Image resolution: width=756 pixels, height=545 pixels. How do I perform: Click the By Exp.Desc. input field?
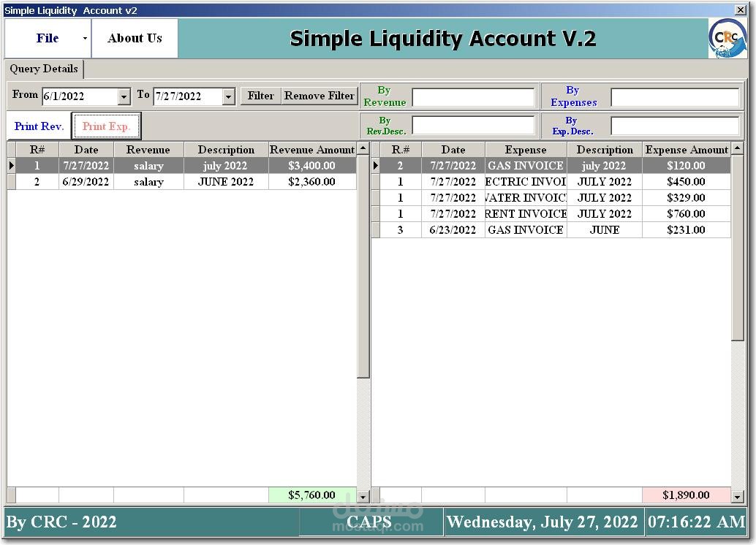tap(675, 126)
